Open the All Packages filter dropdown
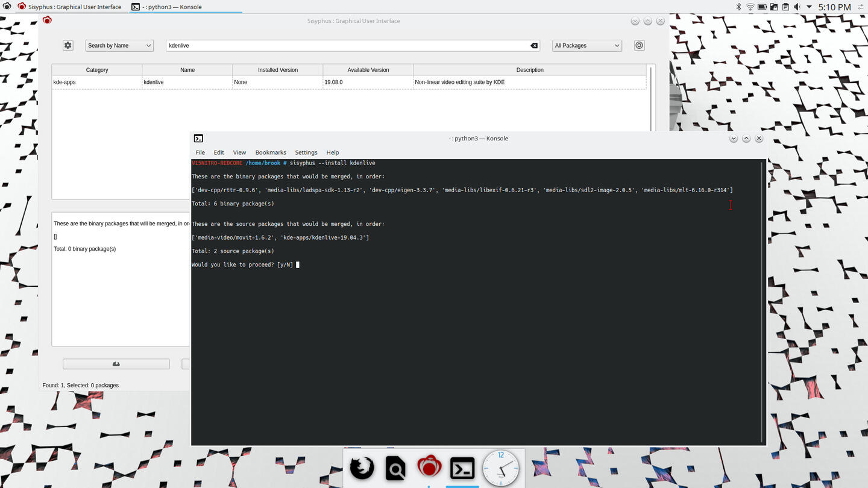 pyautogui.click(x=587, y=45)
